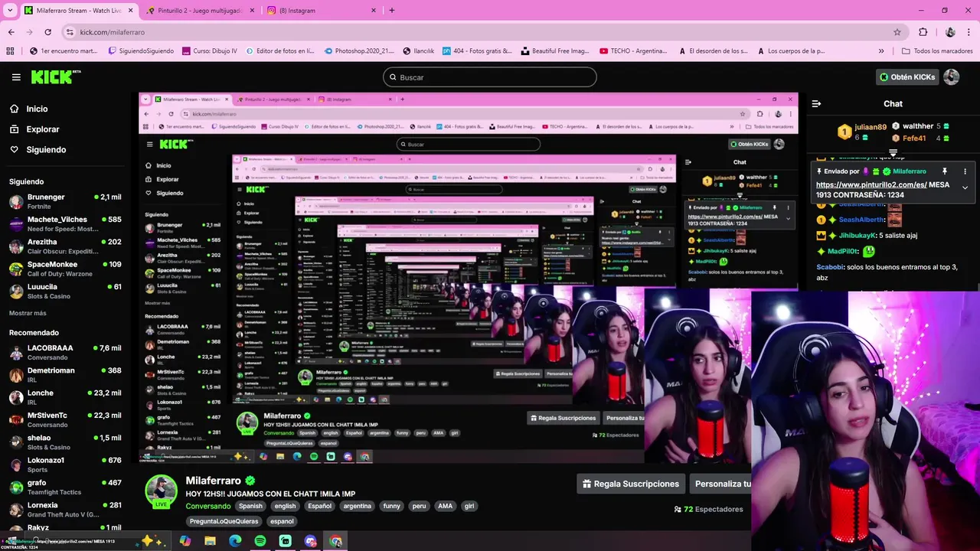Open the Curso: Dibujo IV bookmark
This screenshot has width=980, height=551.
coord(210,51)
